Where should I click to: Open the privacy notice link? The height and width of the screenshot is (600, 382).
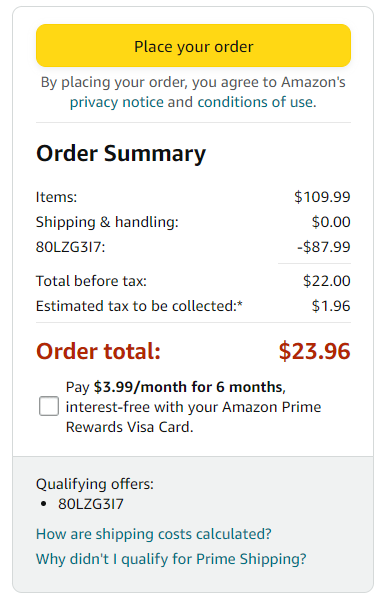click(x=117, y=102)
